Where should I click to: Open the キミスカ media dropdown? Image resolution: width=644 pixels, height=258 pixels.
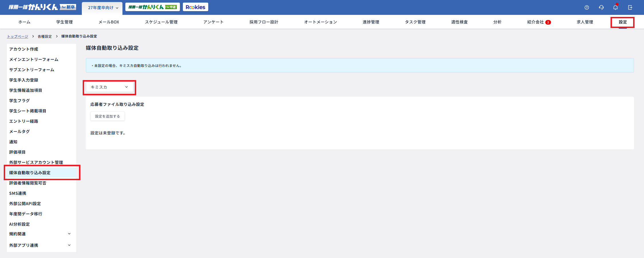point(109,87)
